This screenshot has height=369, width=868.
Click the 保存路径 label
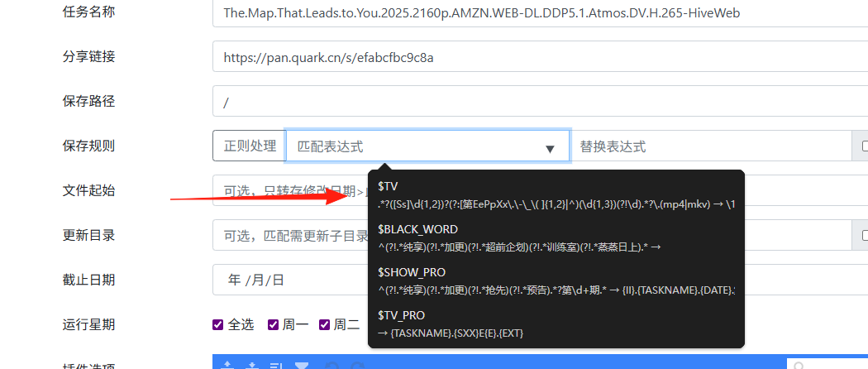(88, 102)
